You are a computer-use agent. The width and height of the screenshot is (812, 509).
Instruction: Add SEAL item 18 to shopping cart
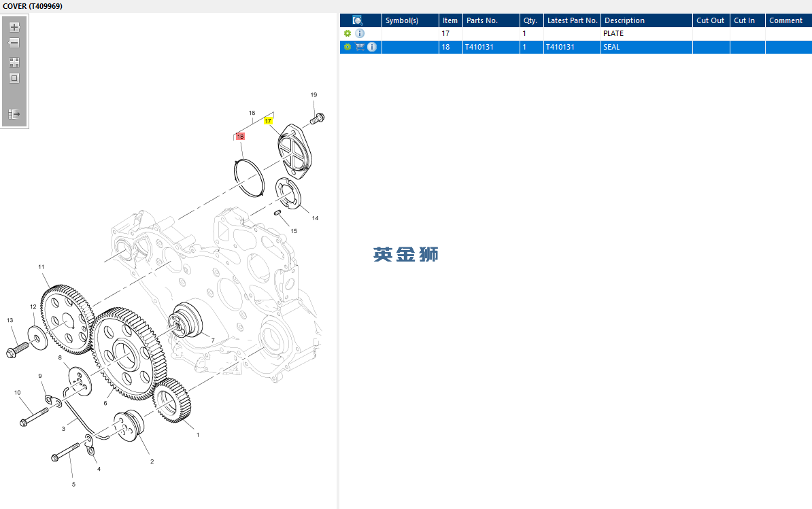(360, 47)
